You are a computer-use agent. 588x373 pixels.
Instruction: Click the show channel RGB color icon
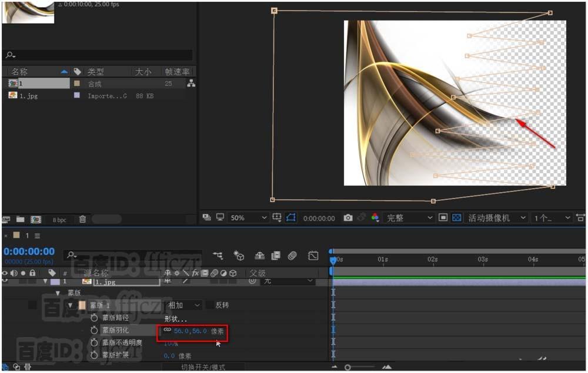click(375, 218)
